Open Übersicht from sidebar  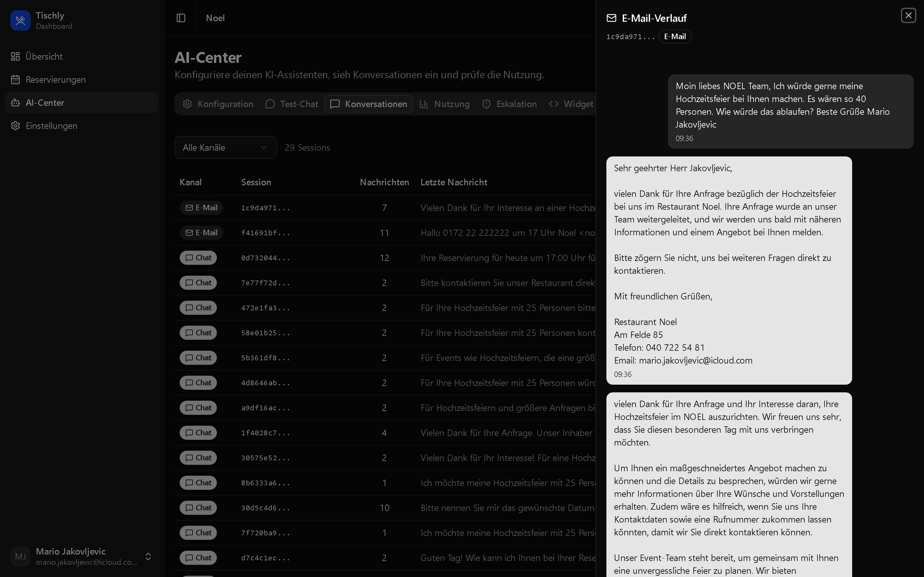[44, 56]
